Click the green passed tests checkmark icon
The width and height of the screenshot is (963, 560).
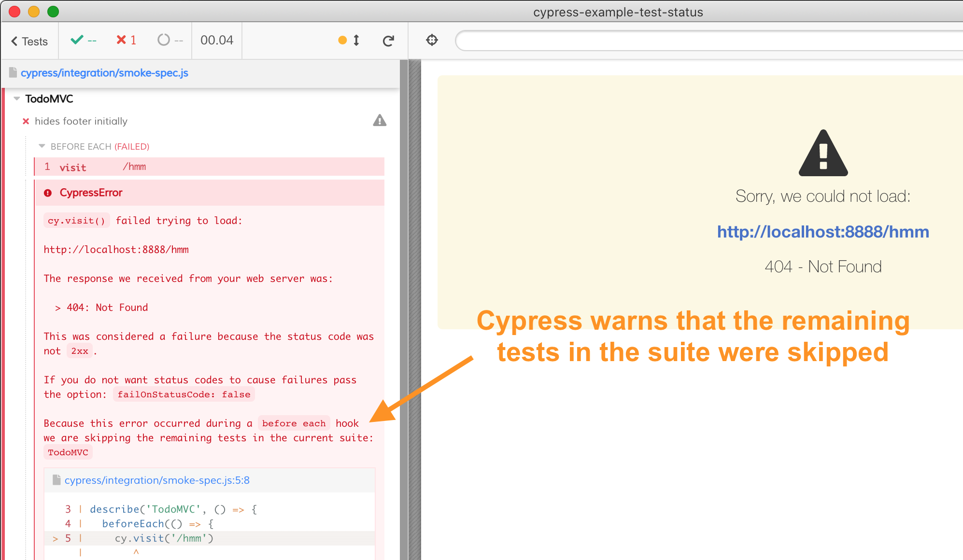point(77,40)
